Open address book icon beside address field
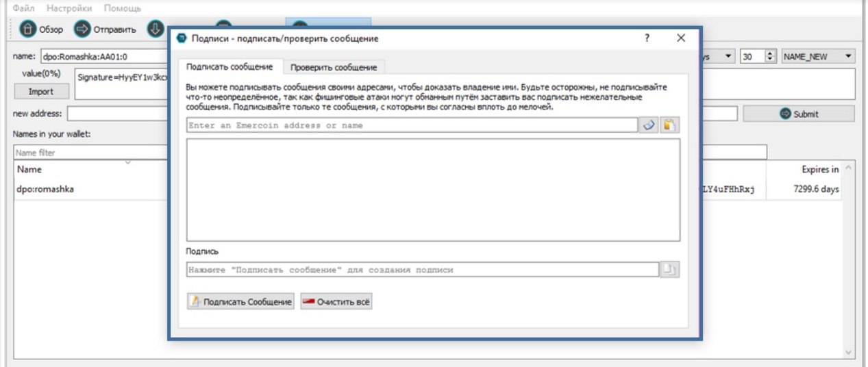This screenshot has height=367, width=868. tap(649, 125)
